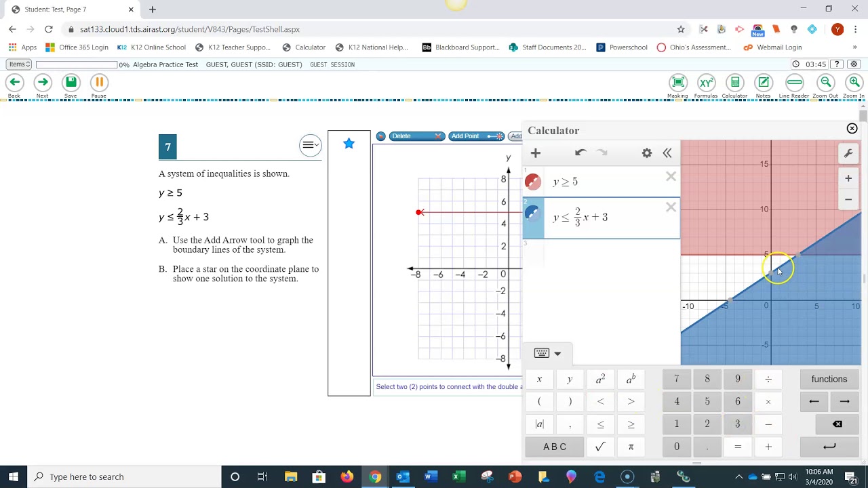Click the greater-than-or-equal key

tap(631, 424)
